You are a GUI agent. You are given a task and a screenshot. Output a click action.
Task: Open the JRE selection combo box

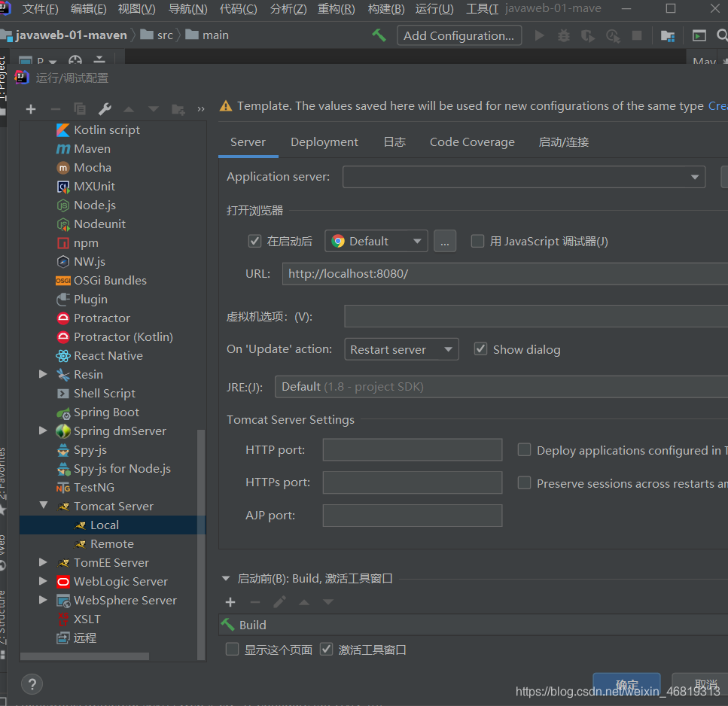pyautogui.click(x=501, y=387)
